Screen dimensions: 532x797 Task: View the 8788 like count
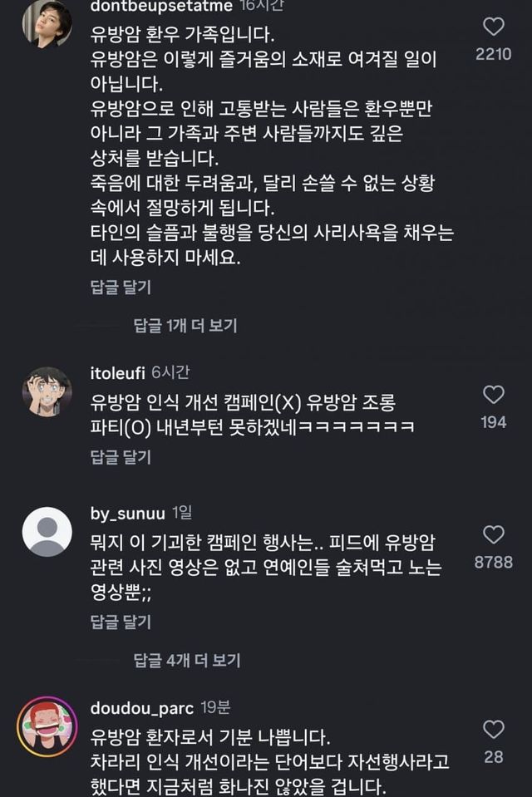(494, 563)
